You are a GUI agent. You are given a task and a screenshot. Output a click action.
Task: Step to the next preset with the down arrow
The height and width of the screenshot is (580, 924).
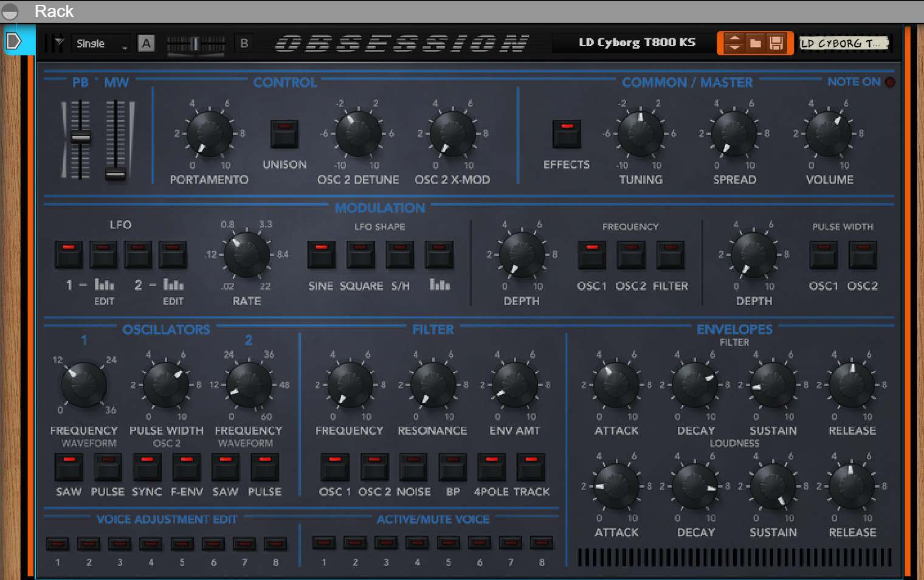coord(734,47)
